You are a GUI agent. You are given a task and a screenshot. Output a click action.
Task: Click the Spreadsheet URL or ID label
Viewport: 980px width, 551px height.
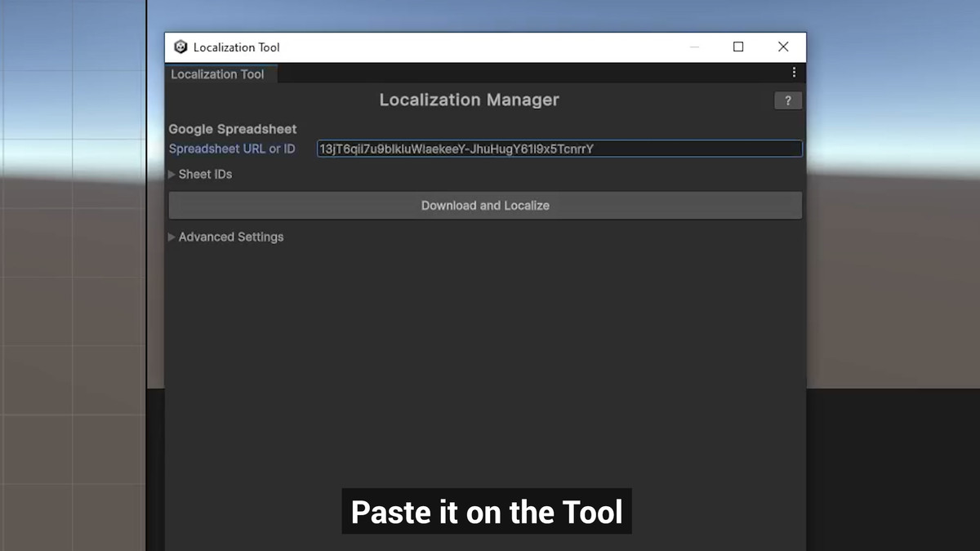(x=232, y=149)
